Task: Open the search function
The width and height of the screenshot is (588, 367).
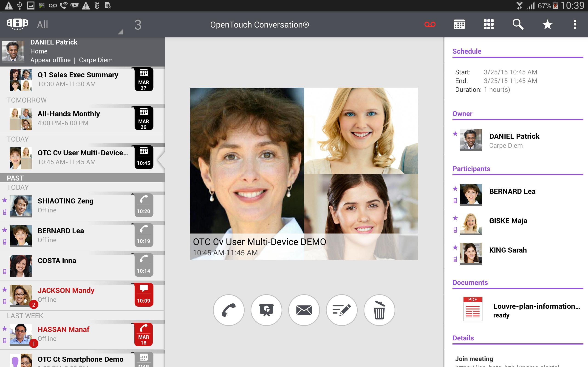Action: tap(518, 24)
